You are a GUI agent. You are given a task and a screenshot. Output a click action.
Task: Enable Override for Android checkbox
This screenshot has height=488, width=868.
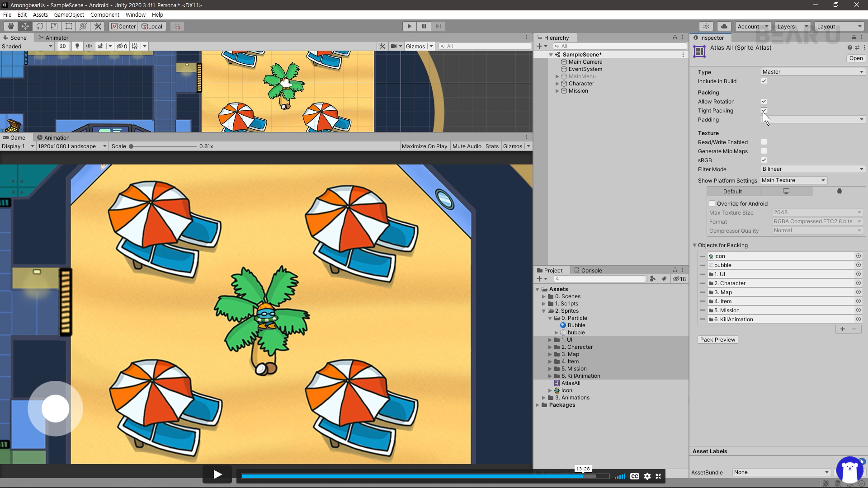tap(712, 204)
